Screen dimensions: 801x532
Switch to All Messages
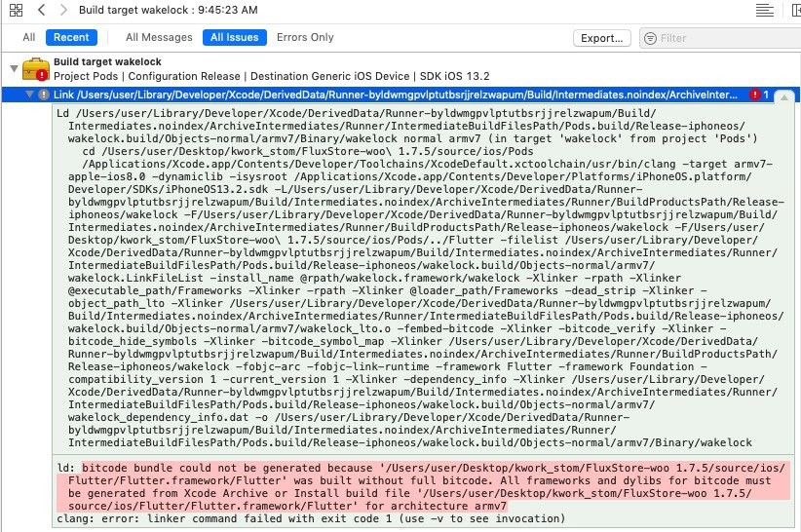point(159,37)
